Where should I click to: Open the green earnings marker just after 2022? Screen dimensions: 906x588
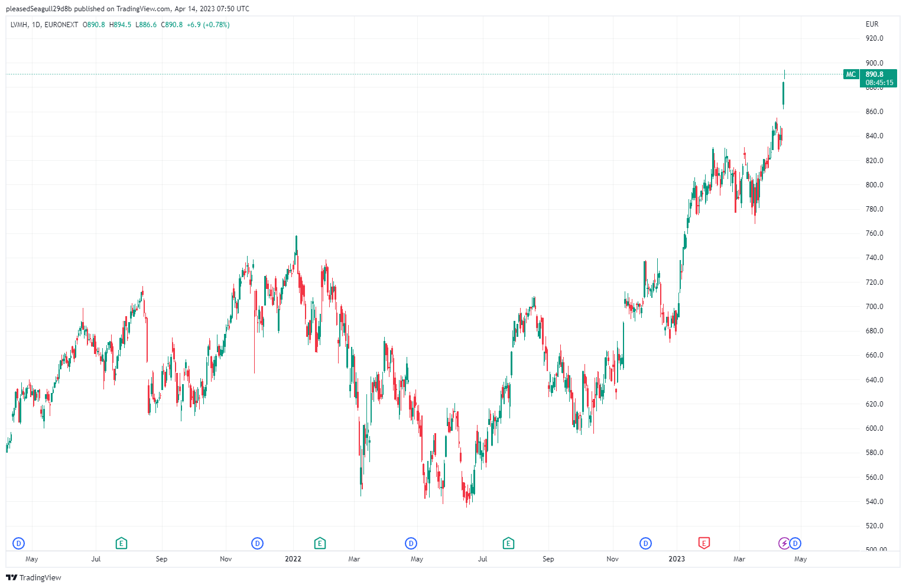320,543
